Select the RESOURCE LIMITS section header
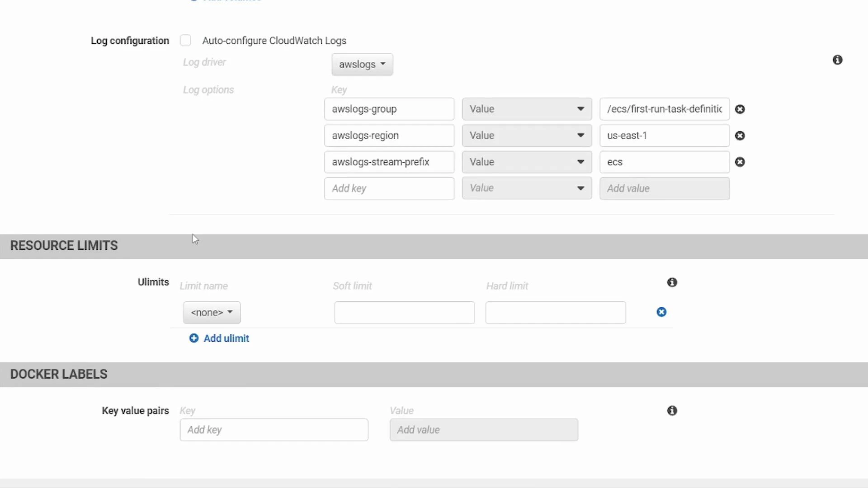The image size is (868, 488). coord(63,245)
